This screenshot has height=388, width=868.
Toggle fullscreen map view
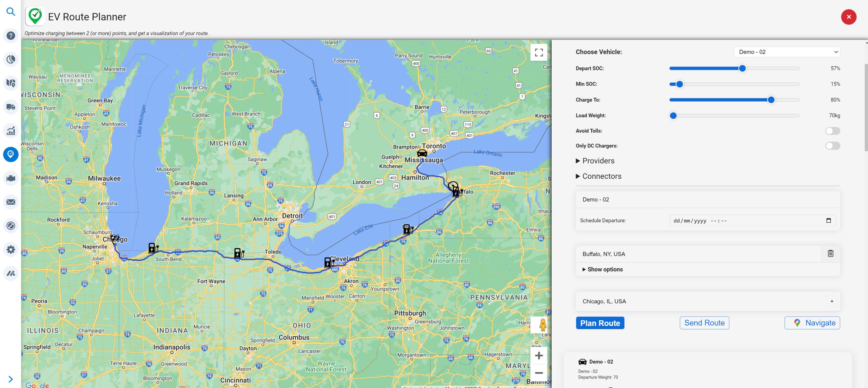coord(539,52)
